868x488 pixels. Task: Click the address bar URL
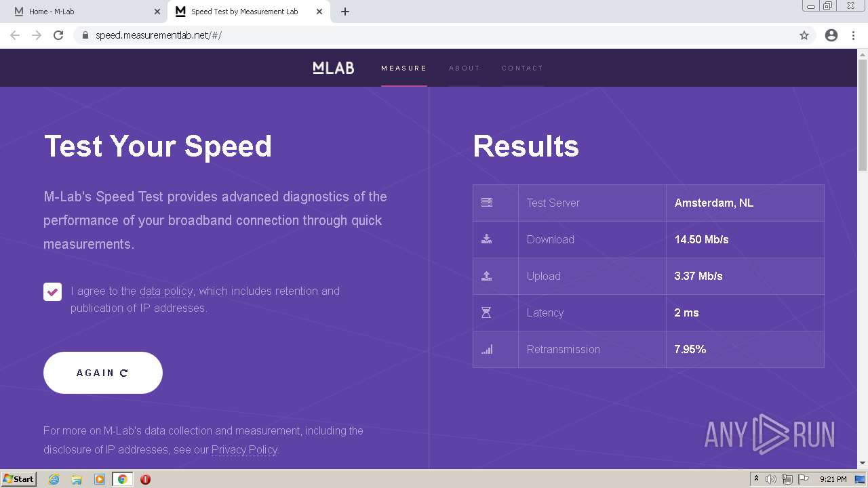point(159,35)
